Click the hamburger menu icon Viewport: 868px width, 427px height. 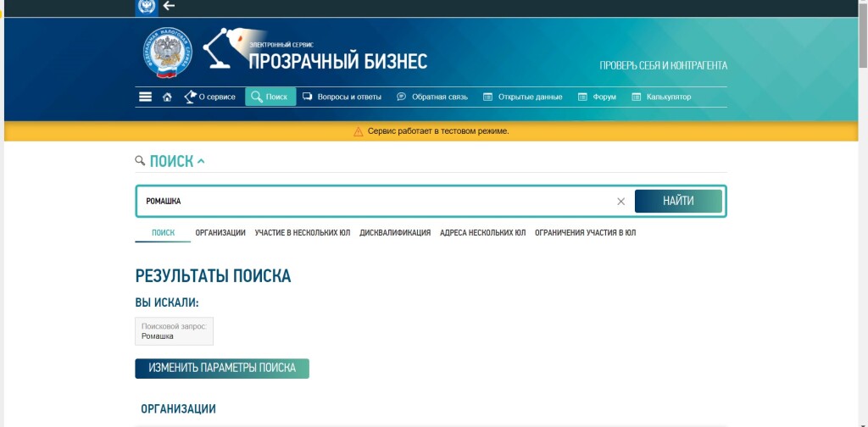[145, 97]
